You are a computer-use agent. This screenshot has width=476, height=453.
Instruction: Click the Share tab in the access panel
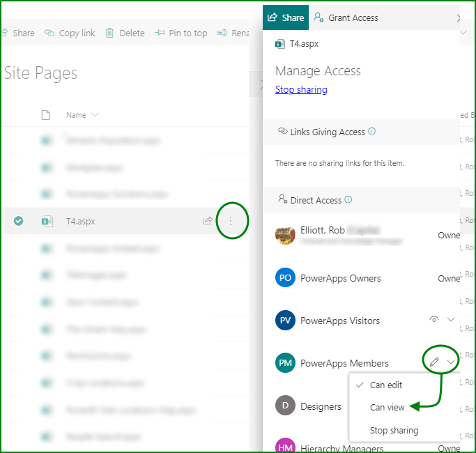(x=286, y=17)
